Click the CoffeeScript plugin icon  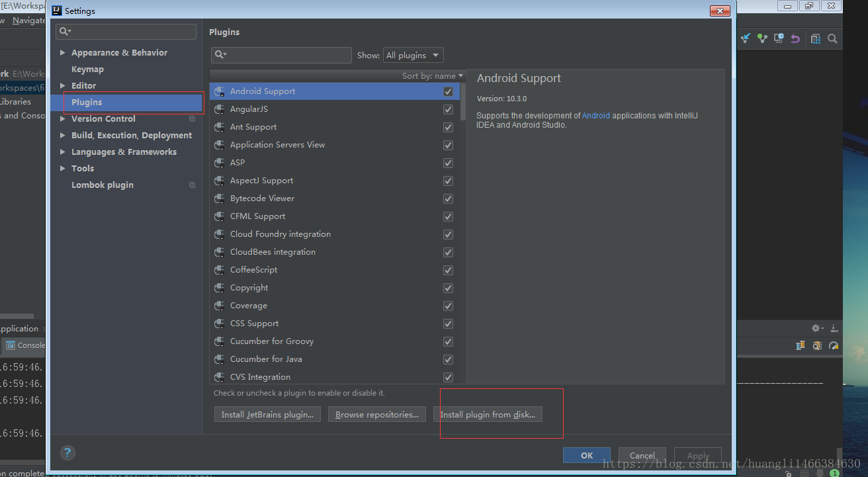pos(220,270)
